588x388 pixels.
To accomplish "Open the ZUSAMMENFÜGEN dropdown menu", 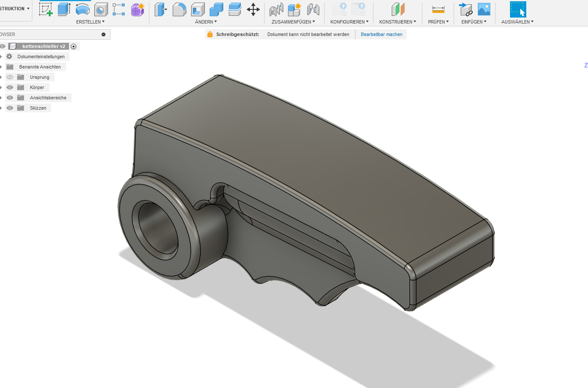I will point(293,22).
